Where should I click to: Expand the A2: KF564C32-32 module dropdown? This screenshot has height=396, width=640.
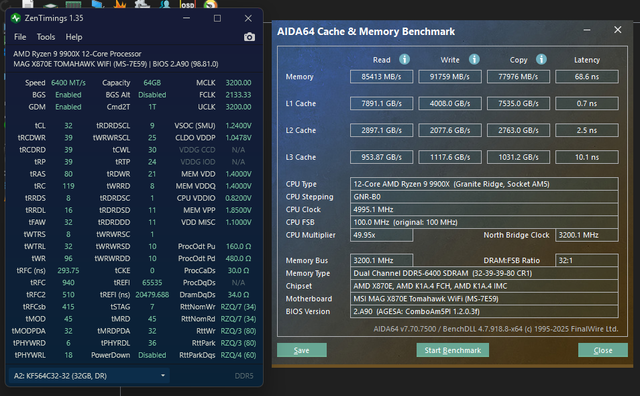pyautogui.click(x=89, y=376)
